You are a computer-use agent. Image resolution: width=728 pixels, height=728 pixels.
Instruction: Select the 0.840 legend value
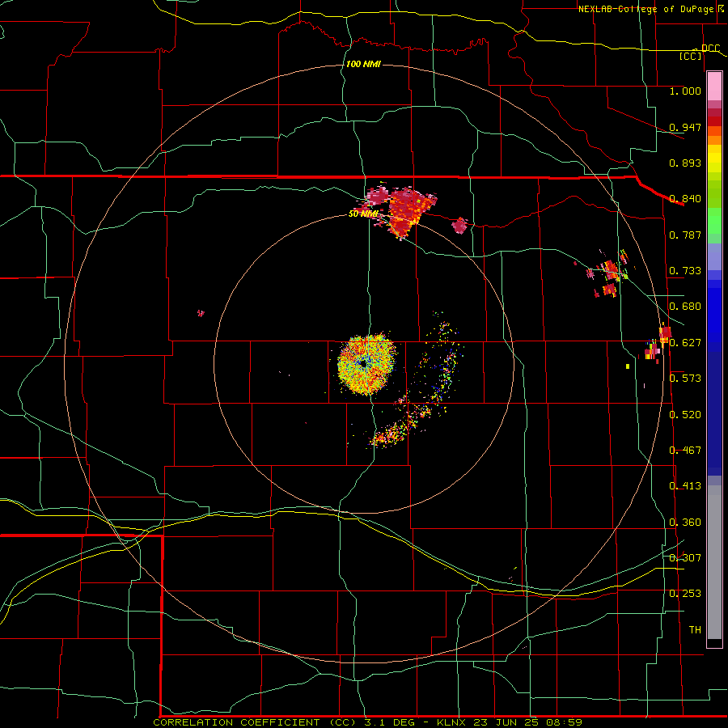685,199
